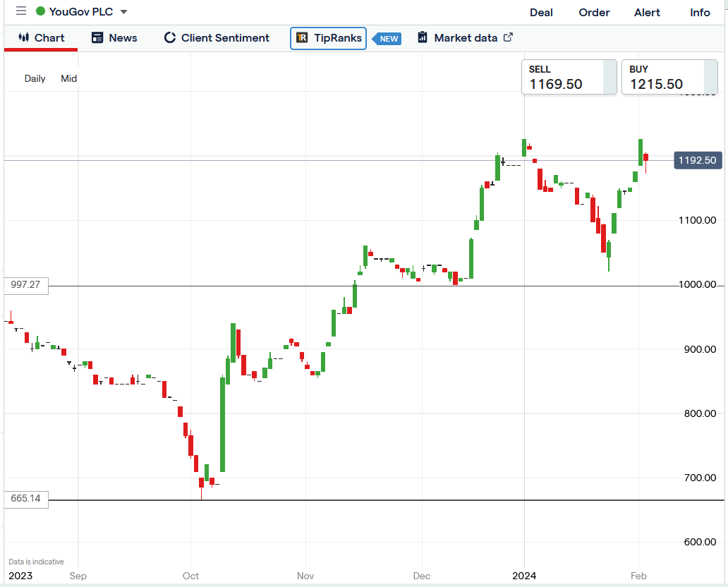The width and height of the screenshot is (728, 587).
Task: Expand the YouGov PLC instrument dropdown arrow
Action: (123, 12)
